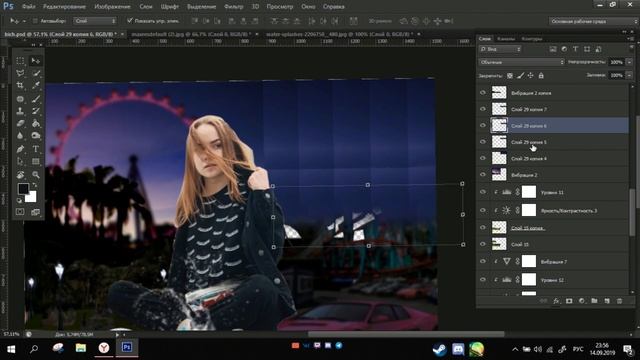Hide the Слой 29 копия 4 layer
Screen dimensions: 640x360
(483, 158)
